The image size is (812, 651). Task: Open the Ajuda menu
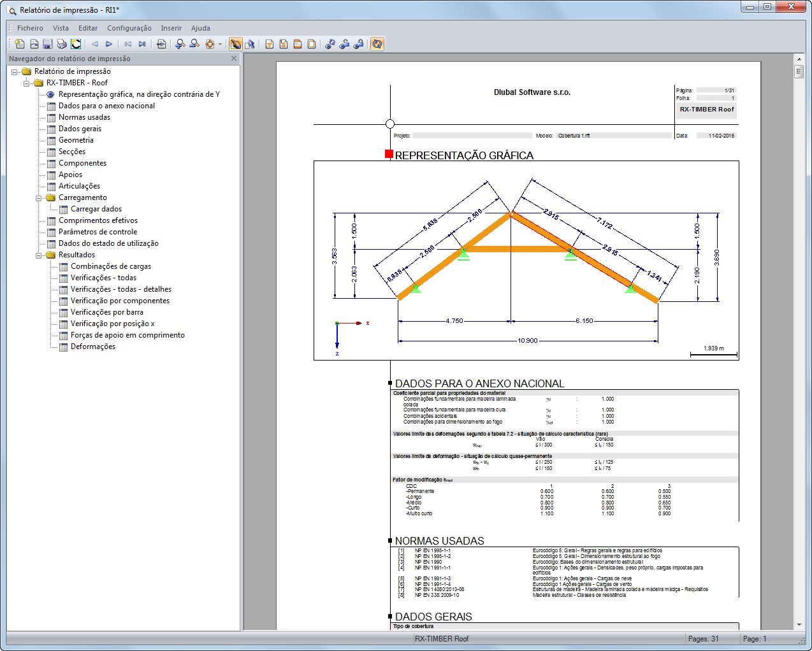201,28
